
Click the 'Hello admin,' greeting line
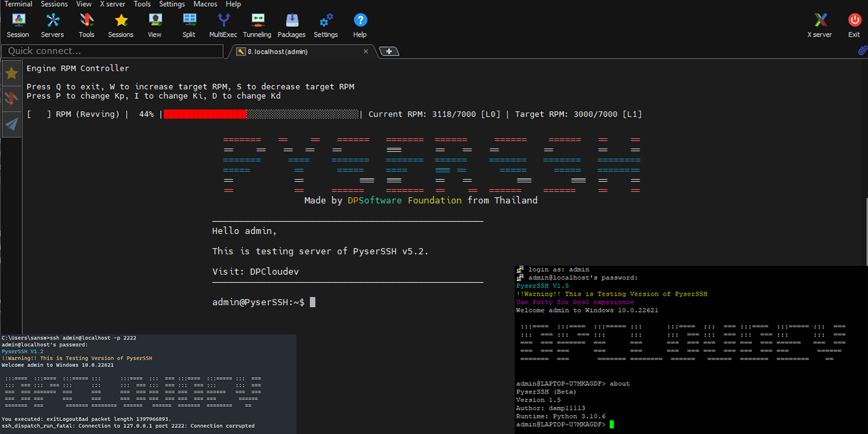coord(245,231)
